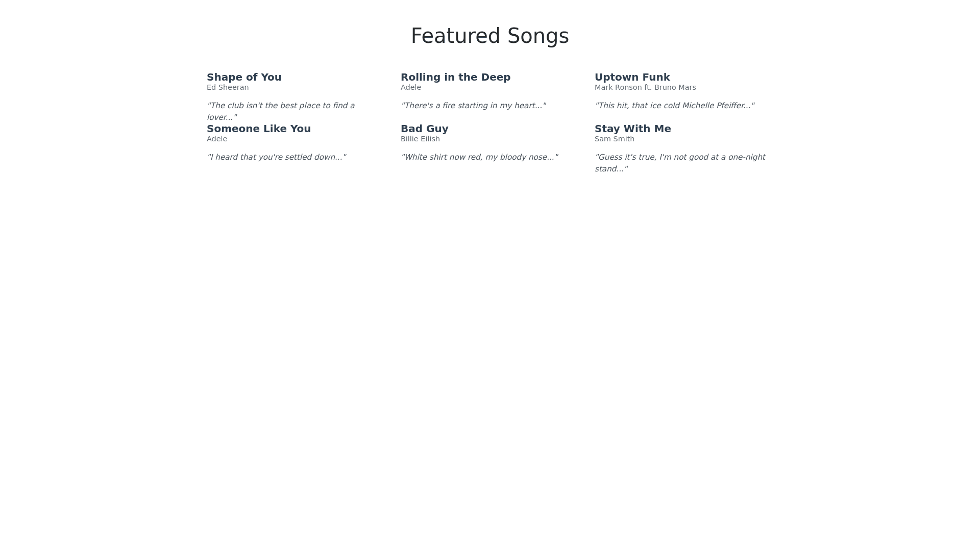Open the Bad Guy song title
The width and height of the screenshot is (980, 551).
[424, 129]
